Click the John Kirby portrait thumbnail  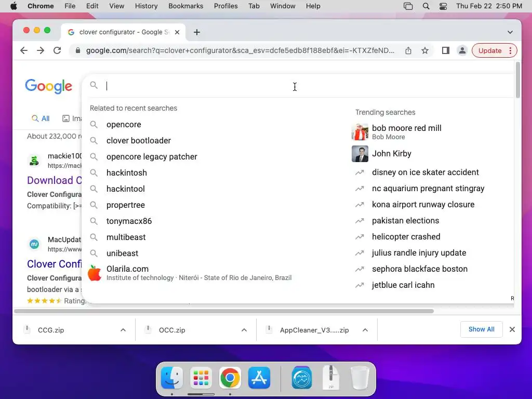tap(360, 154)
